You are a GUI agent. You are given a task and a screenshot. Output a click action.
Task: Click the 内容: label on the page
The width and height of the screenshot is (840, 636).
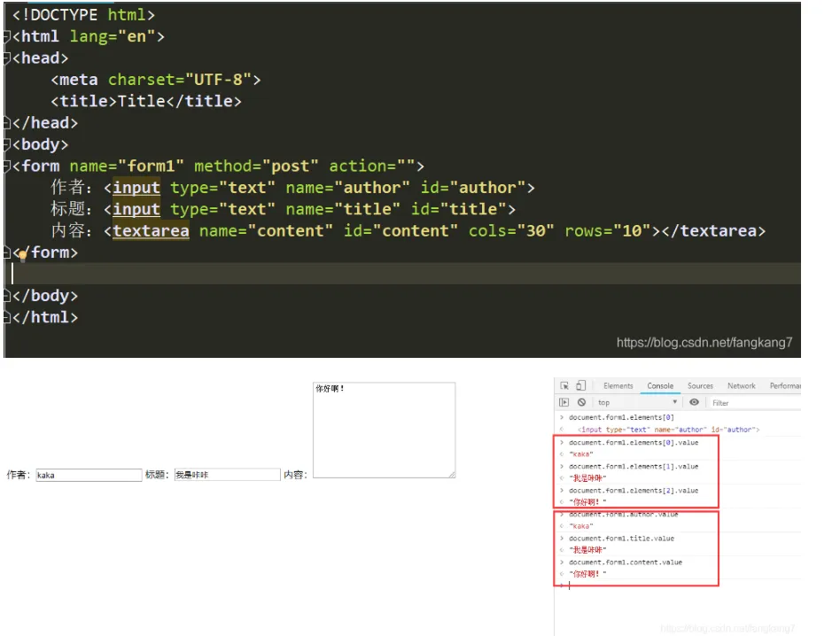(295, 475)
